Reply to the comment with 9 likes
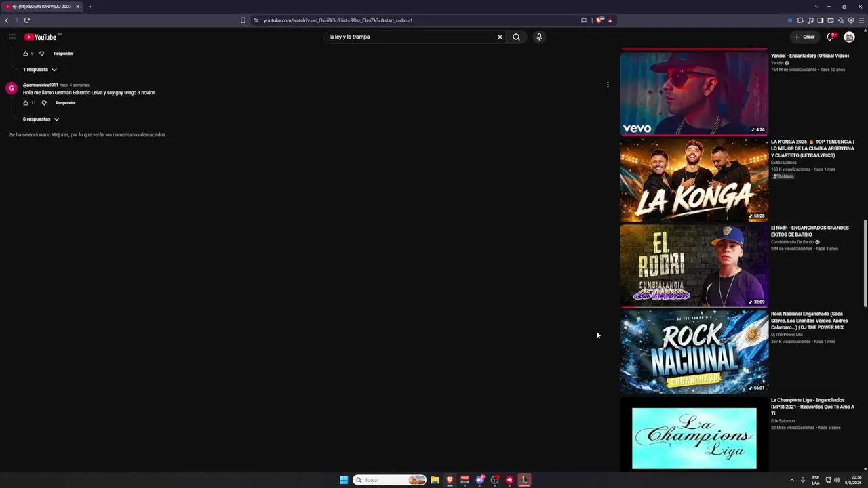This screenshot has width=868, height=488. click(63, 54)
